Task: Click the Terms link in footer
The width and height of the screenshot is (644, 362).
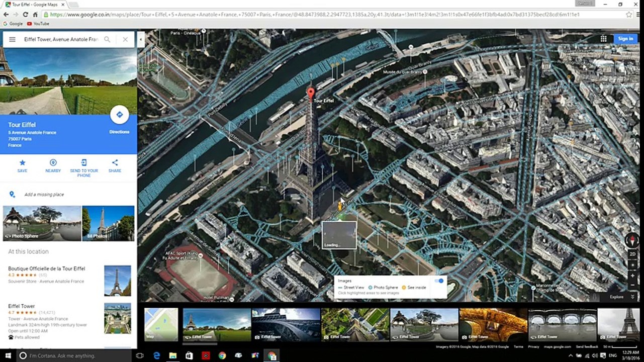Action: pyautogui.click(x=518, y=347)
